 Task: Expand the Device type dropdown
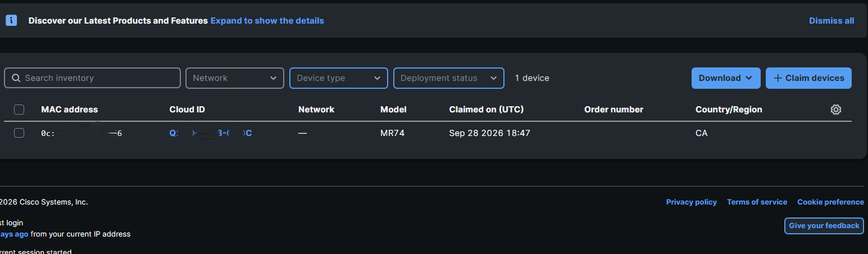click(339, 78)
